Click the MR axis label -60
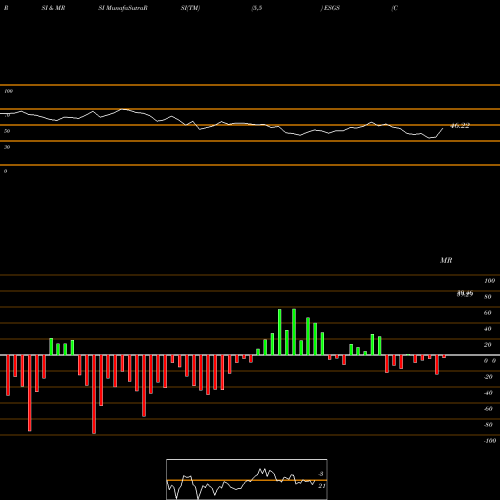500x500 pixels. pyautogui.click(x=488, y=409)
